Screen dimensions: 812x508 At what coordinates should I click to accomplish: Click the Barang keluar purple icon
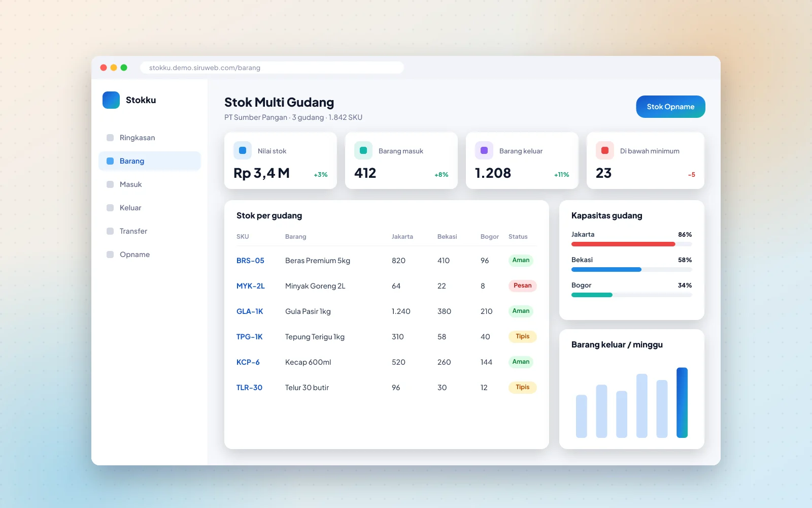(x=484, y=150)
